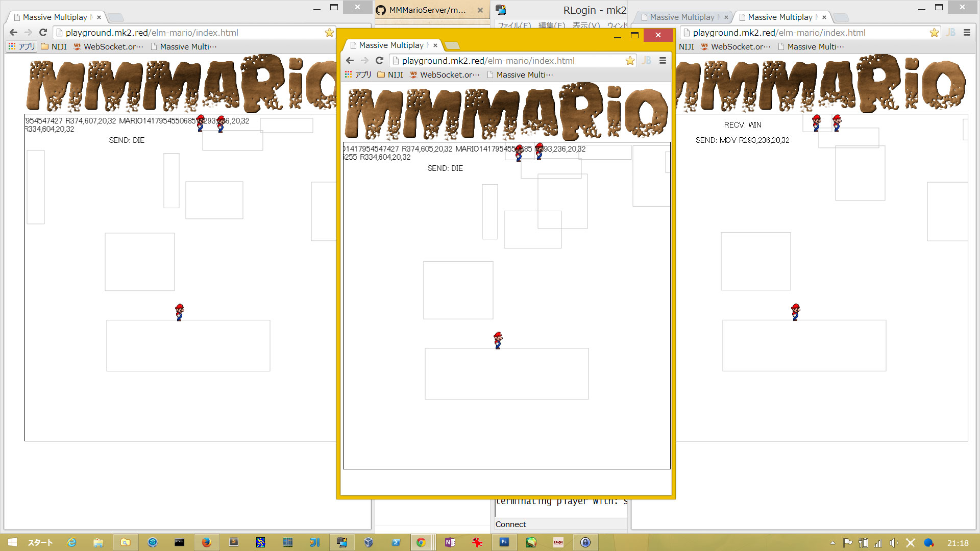Reload the page in the yellow-framed middle window
This screenshot has width=980, height=551.
point(379,61)
